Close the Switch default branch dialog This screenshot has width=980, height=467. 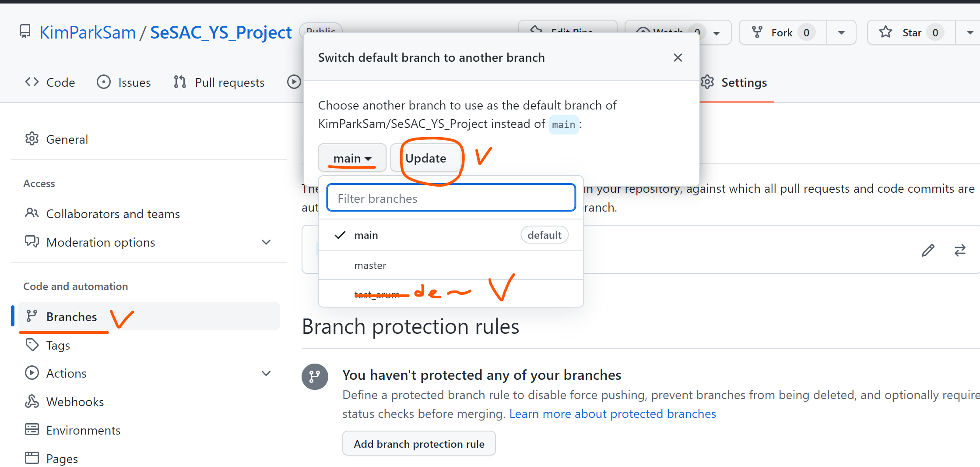[678, 58]
